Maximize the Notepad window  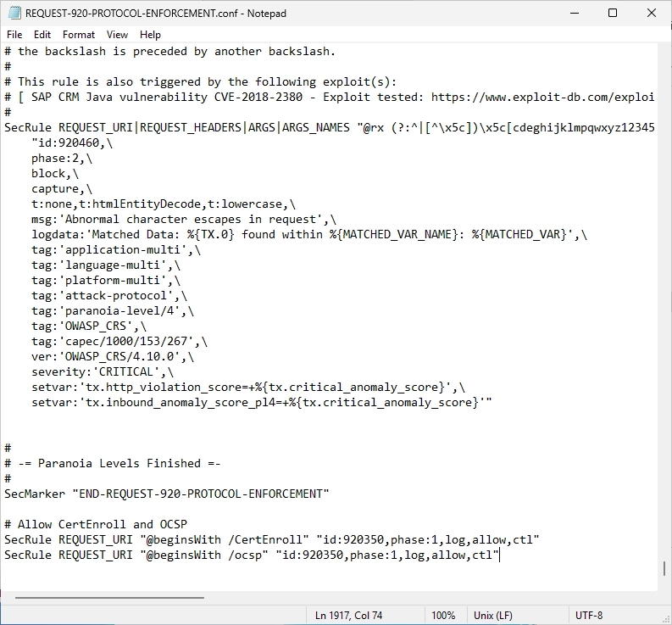pyautogui.click(x=613, y=13)
